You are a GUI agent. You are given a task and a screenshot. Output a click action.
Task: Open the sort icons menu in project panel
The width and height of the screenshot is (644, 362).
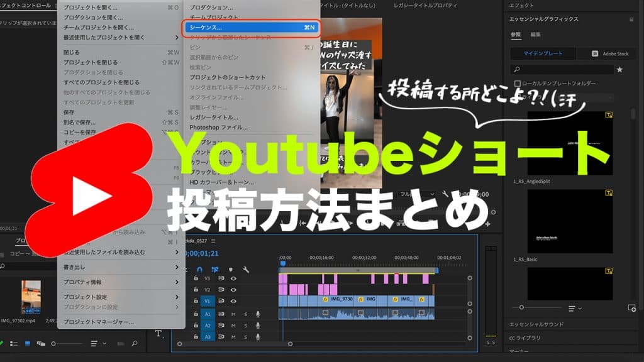pyautogui.click(x=94, y=344)
